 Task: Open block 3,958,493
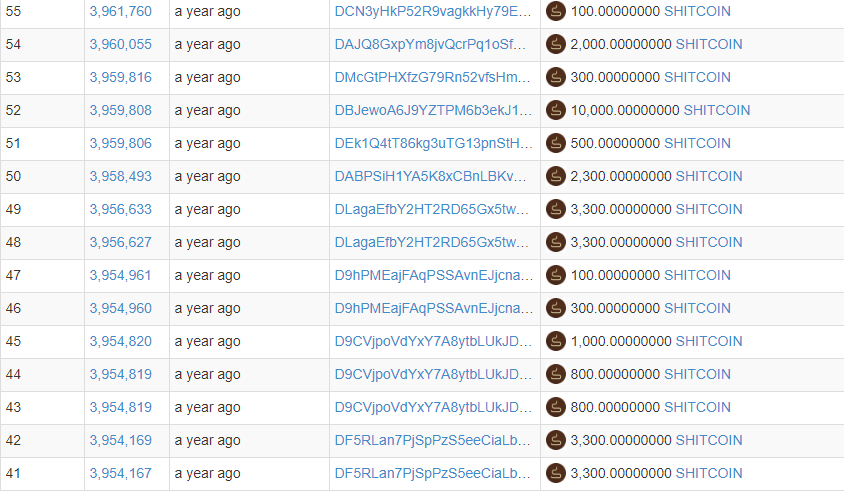click(x=121, y=177)
